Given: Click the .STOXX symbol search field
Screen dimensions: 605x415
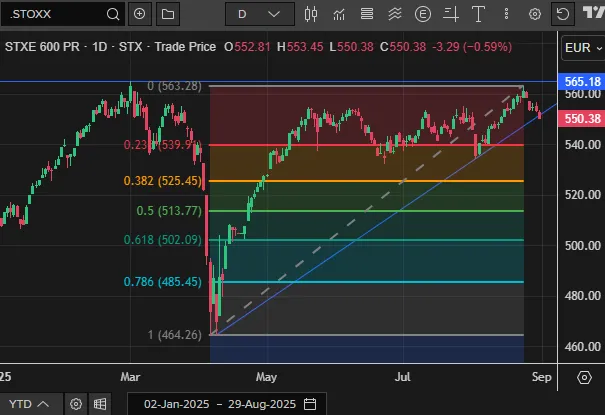Looking at the screenshot, I should coord(63,14).
